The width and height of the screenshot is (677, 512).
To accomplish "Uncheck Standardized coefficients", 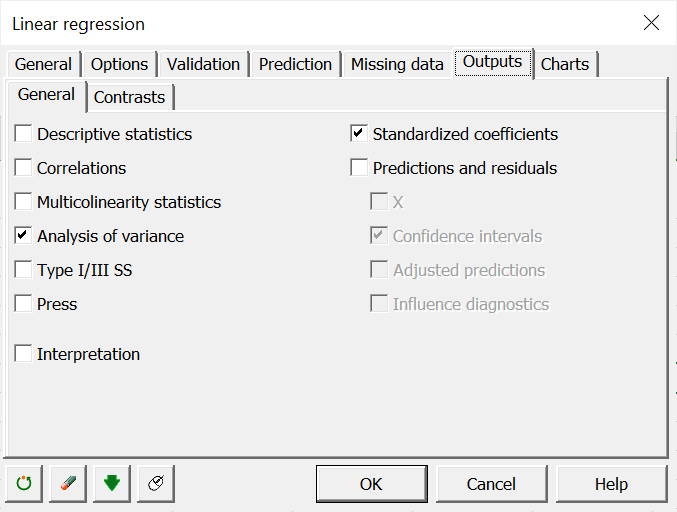I will pyautogui.click(x=359, y=133).
